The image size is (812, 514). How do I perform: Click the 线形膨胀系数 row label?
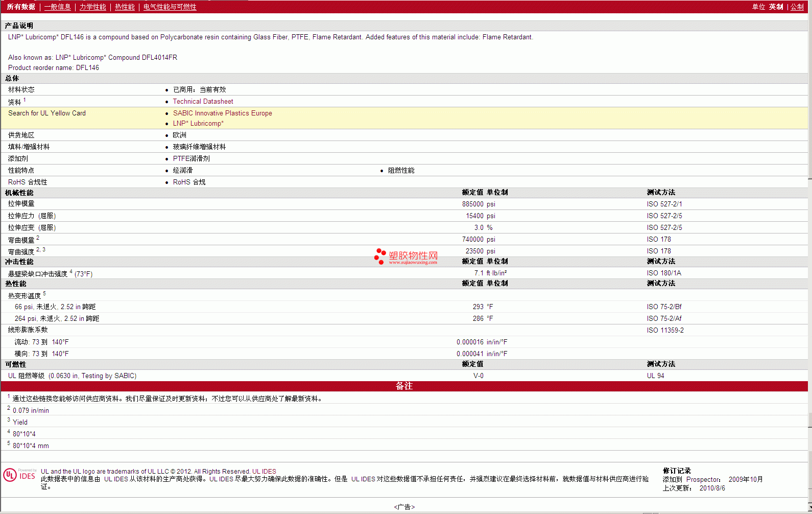[28, 330]
